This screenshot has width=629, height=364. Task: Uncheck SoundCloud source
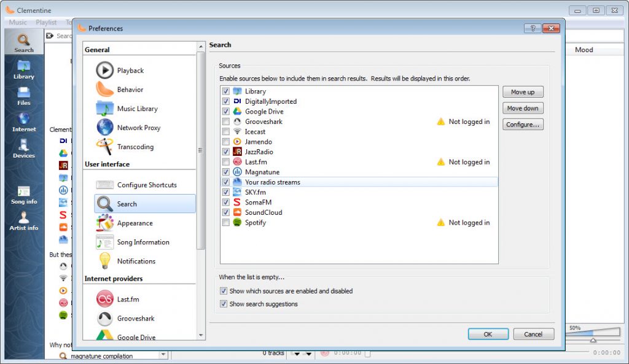coord(226,212)
